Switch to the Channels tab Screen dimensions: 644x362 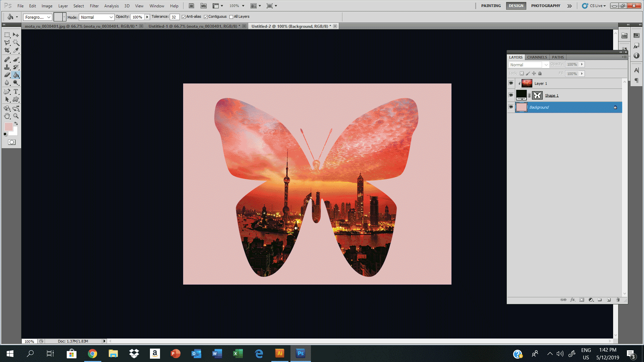click(537, 57)
